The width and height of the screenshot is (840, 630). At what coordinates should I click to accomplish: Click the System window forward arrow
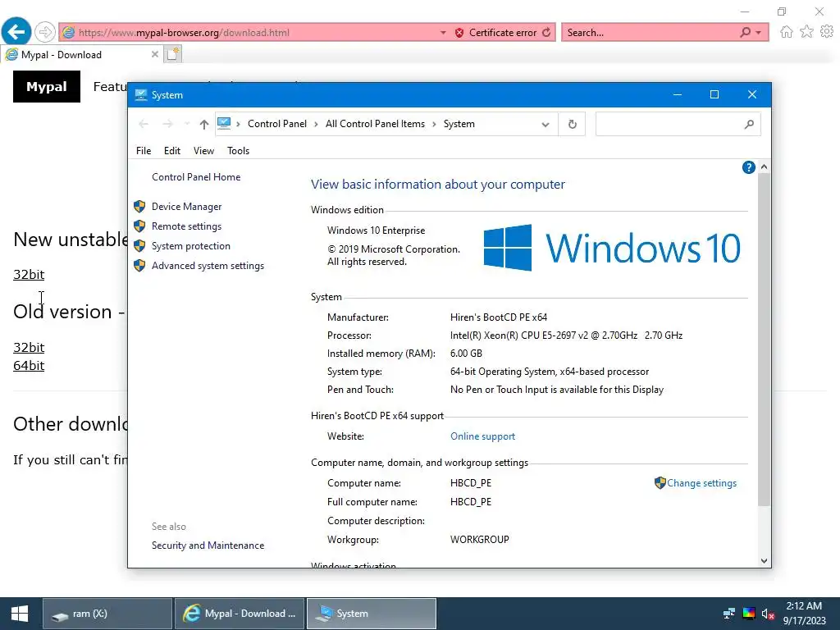click(x=167, y=125)
